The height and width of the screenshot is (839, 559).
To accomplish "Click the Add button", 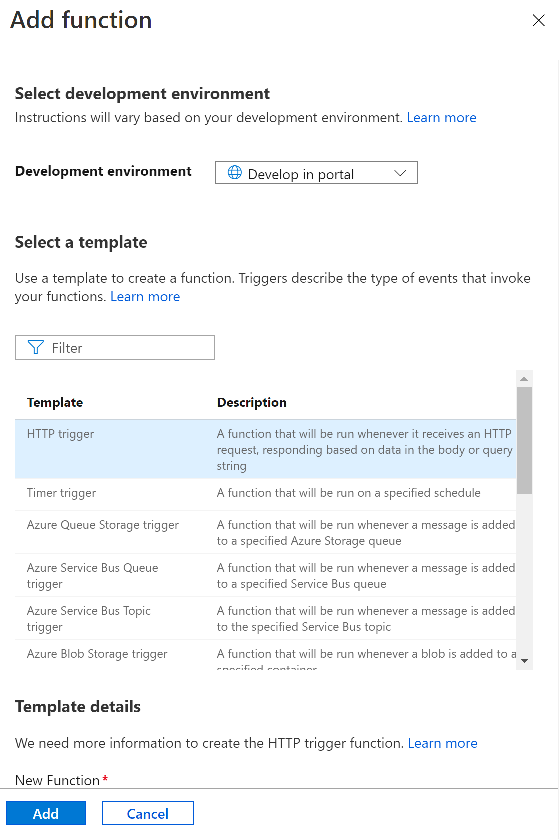I will (46, 813).
